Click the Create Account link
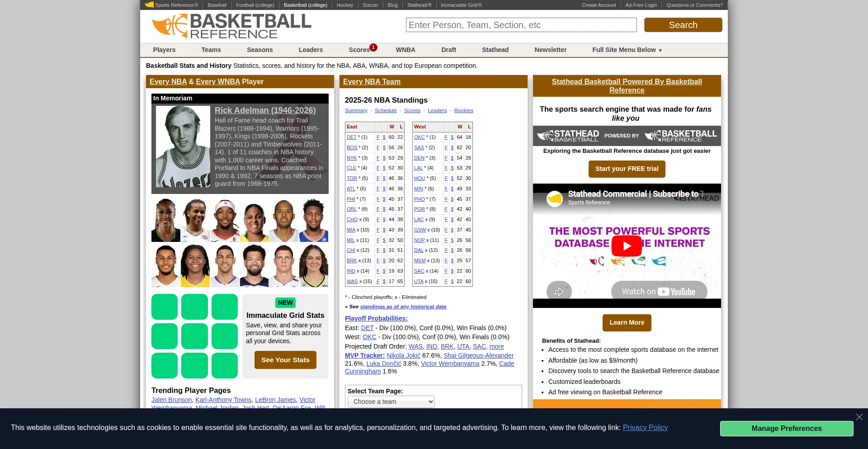This screenshot has height=449, width=868. (599, 5)
